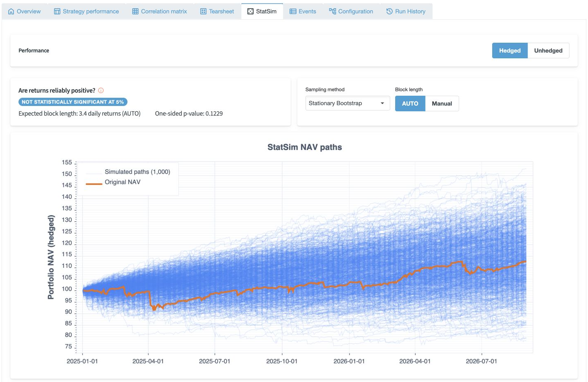Click the Tearsheet tab icon
Viewport: 588px width, 382px height.
203,12
